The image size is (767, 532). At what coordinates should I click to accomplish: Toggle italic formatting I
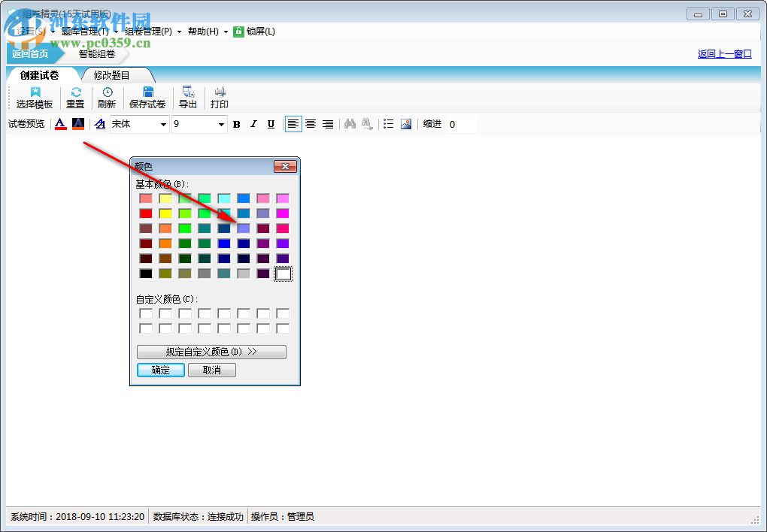coord(253,124)
